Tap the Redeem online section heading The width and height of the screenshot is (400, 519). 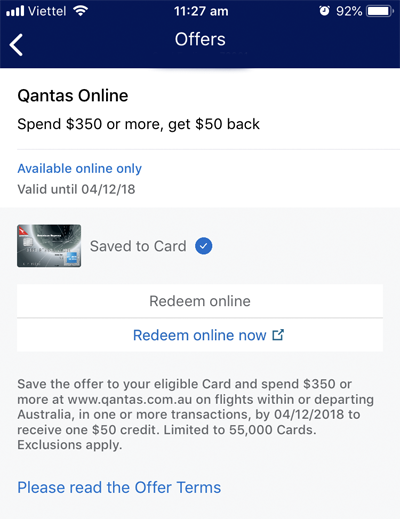tap(200, 301)
